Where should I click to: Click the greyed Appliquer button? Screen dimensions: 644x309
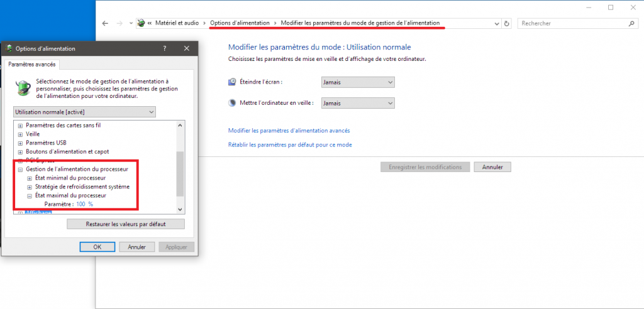coord(176,247)
